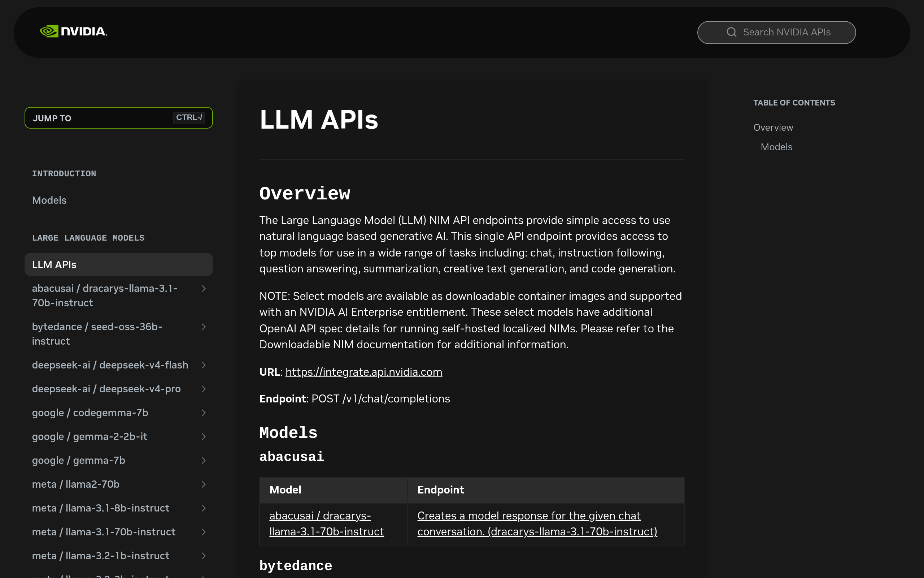Open the JUMP TO quick navigation box
Screen dimensions: 924x578
point(118,118)
